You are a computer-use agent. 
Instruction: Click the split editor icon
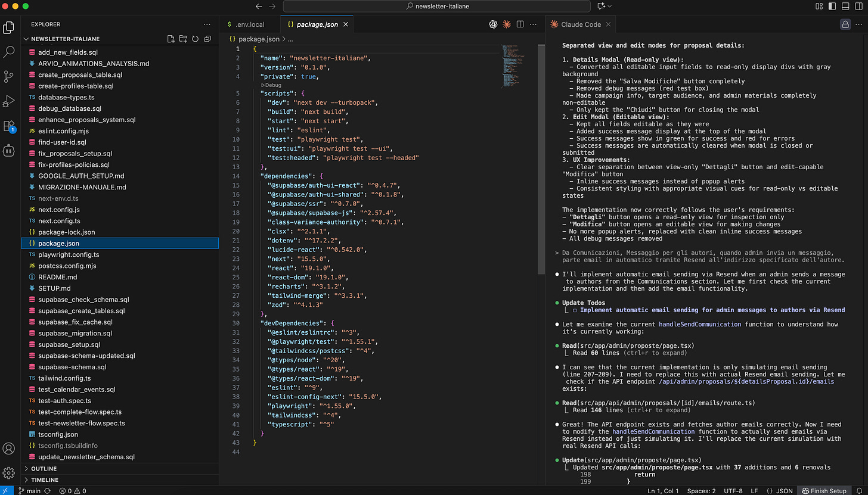tap(520, 24)
